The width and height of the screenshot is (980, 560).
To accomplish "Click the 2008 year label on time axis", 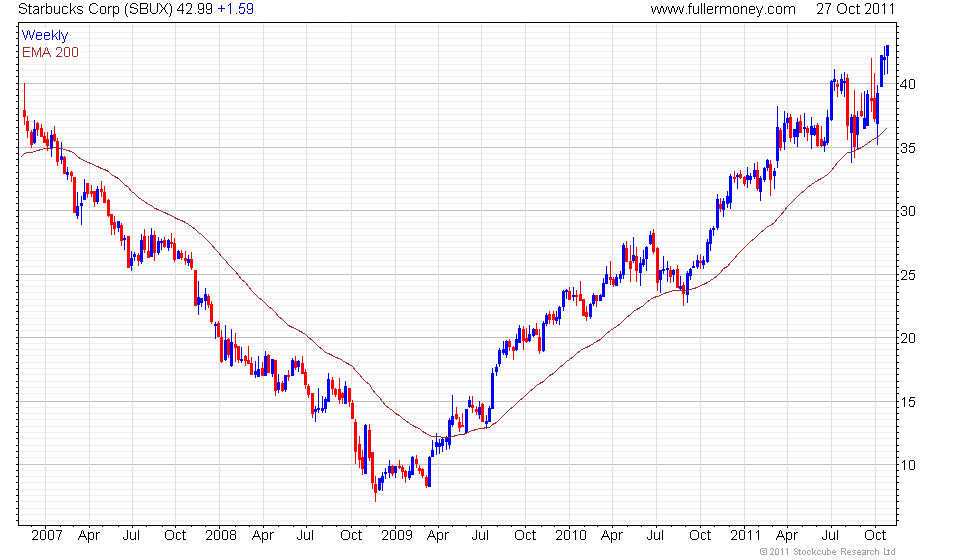I will pos(221,535).
